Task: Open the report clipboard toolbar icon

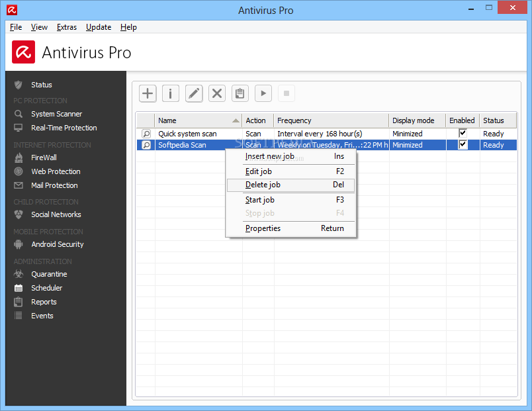Action: 240,93
